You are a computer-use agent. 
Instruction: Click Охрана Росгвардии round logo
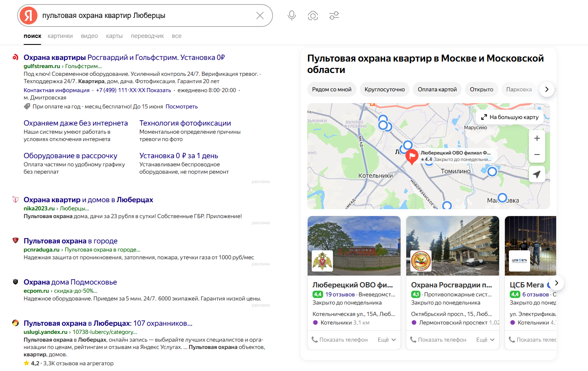pos(421,261)
